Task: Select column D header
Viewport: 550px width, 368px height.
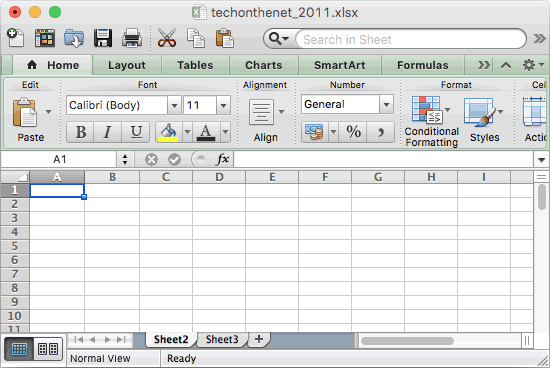Action: (x=219, y=177)
